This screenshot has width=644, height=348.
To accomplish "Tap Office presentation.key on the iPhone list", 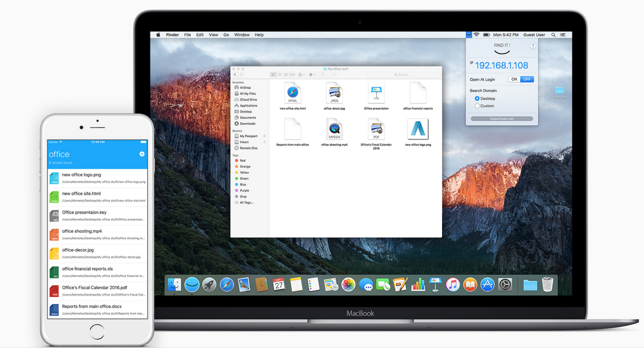I will (98, 216).
